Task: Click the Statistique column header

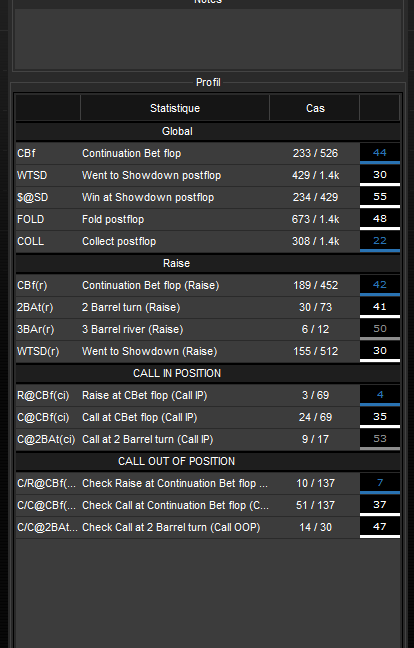Action: coord(175,108)
